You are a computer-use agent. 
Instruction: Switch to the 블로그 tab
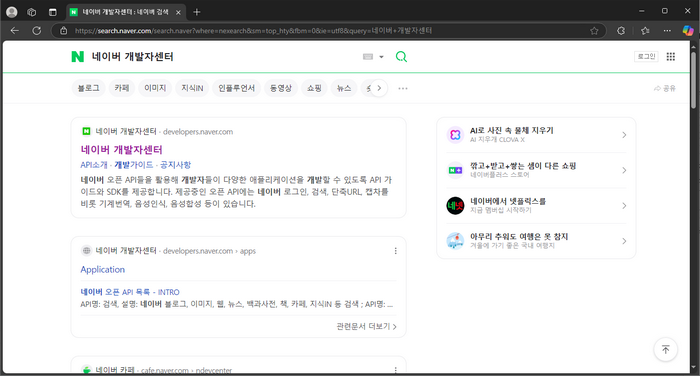[x=88, y=88]
